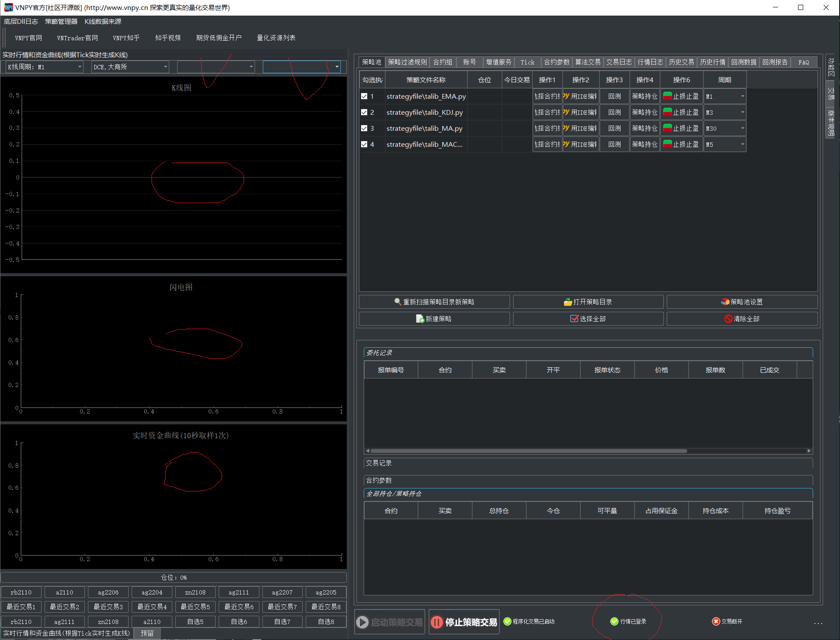Click the Python icon in talib_MAC row
Image resolution: width=840 pixels, height=640 pixels.
coord(566,144)
